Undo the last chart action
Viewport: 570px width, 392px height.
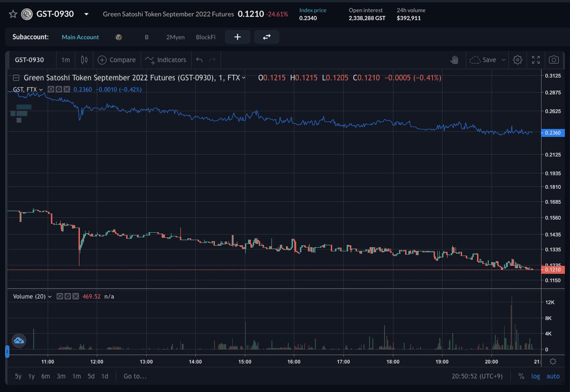[199, 60]
